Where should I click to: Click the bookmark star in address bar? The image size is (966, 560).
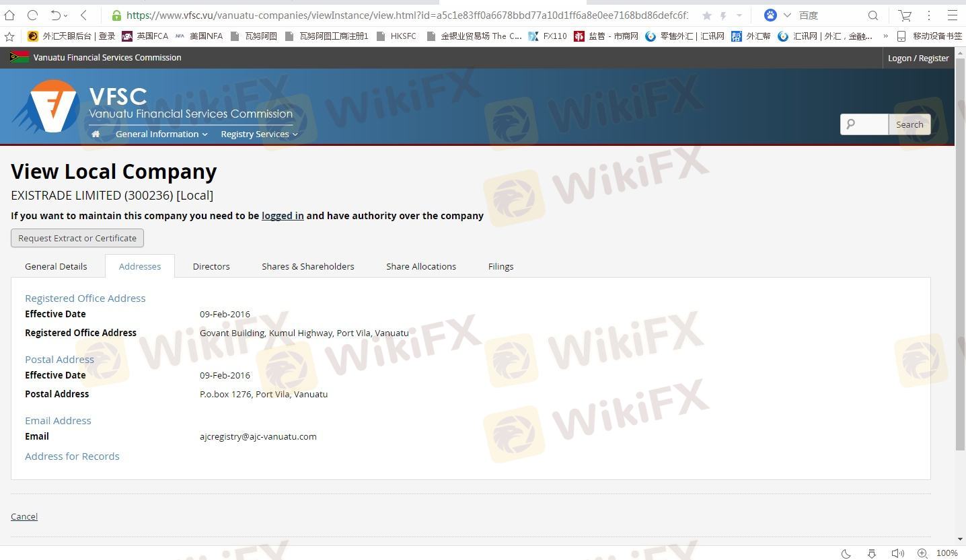pyautogui.click(x=706, y=15)
